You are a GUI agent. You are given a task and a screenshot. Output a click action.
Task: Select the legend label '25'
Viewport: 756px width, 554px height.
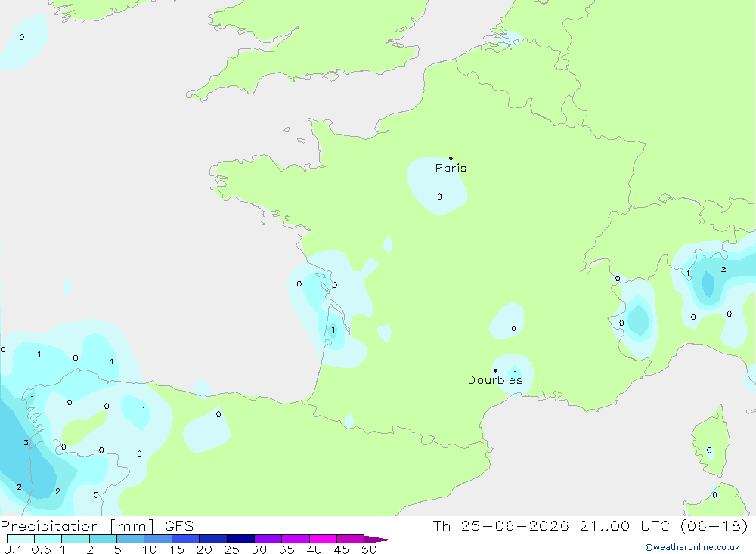pos(231,549)
